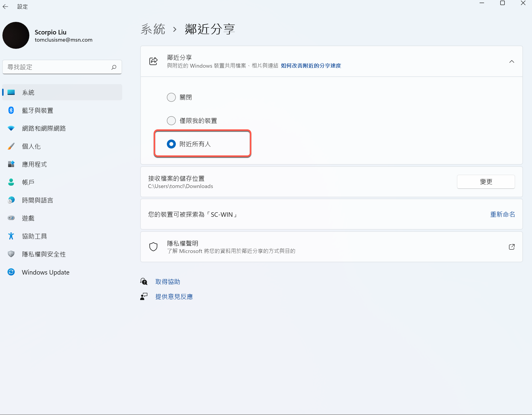This screenshot has width=532, height=415.
Task: Click the shield icon for 隱私權與安全性
Action: point(11,254)
